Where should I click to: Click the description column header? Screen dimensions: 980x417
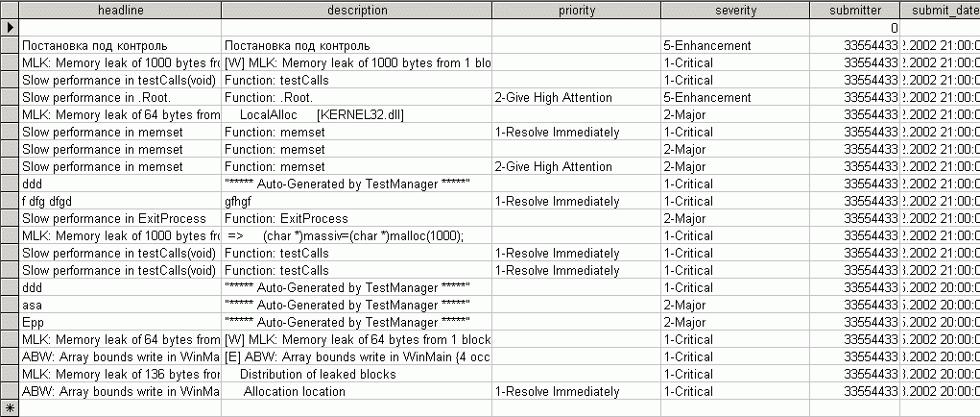pos(356,11)
